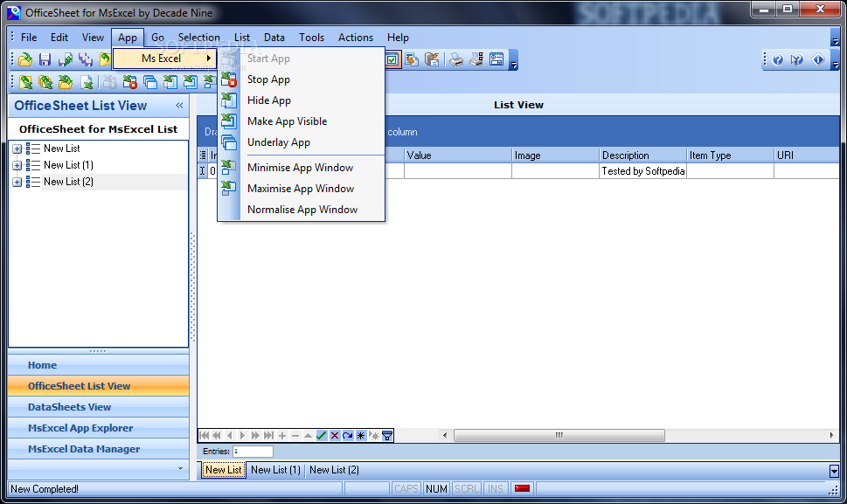Click the print preview icon beside the printer
Viewport: 847px width, 504px height.
476,59
